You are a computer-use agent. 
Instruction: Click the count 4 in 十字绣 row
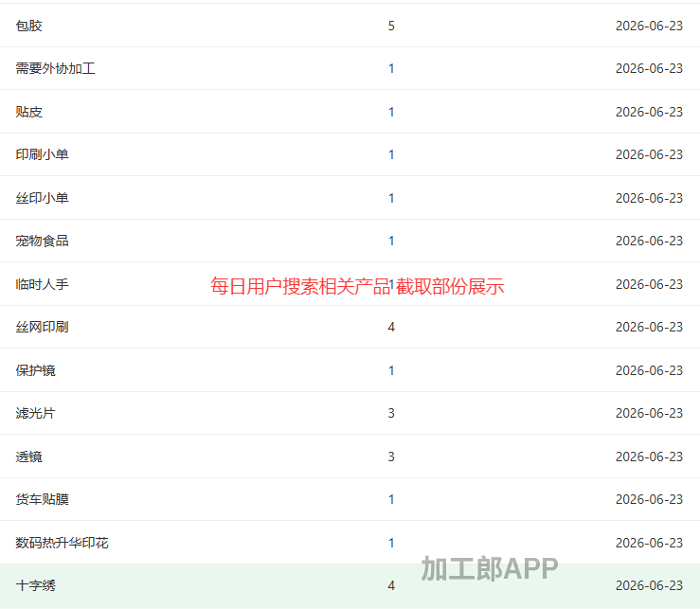tap(391, 585)
